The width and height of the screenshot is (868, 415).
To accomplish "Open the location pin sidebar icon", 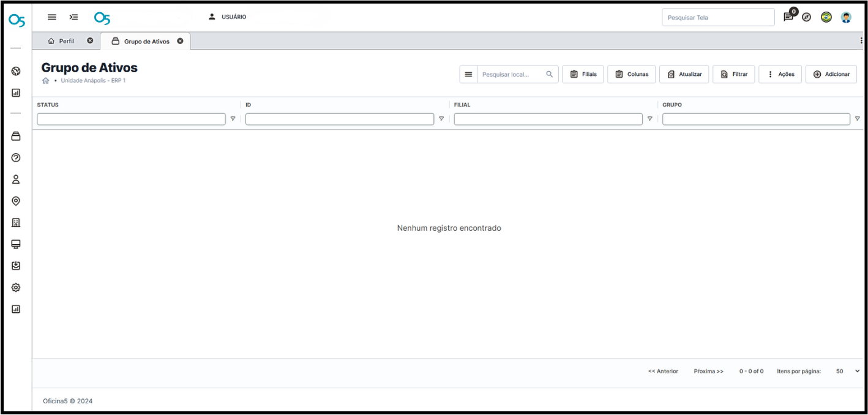I will [x=16, y=201].
